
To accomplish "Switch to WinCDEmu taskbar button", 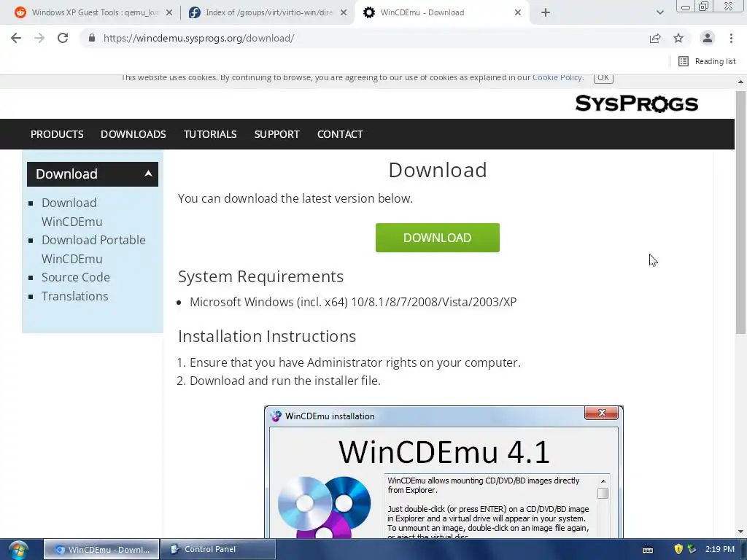I will coord(101,550).
